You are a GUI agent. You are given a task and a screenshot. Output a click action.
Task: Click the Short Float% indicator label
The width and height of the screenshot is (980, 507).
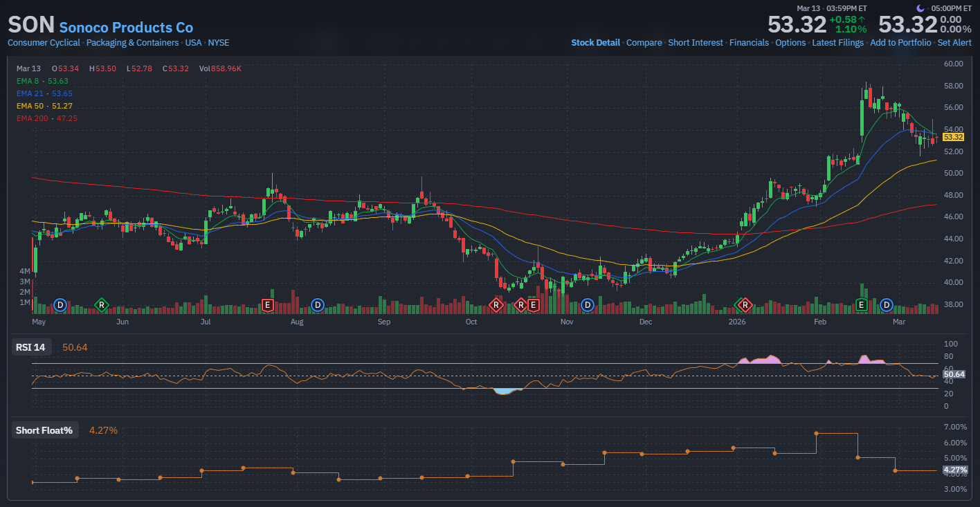pos(44,430)
